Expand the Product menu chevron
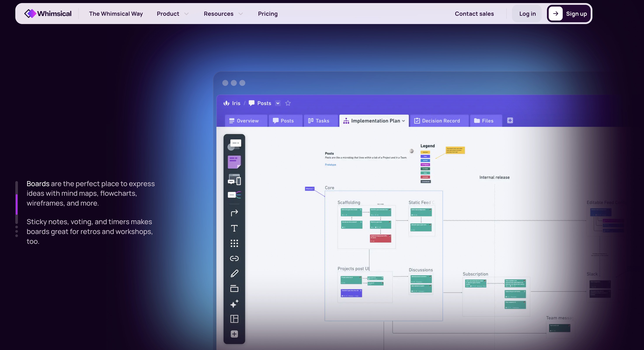 186,14
